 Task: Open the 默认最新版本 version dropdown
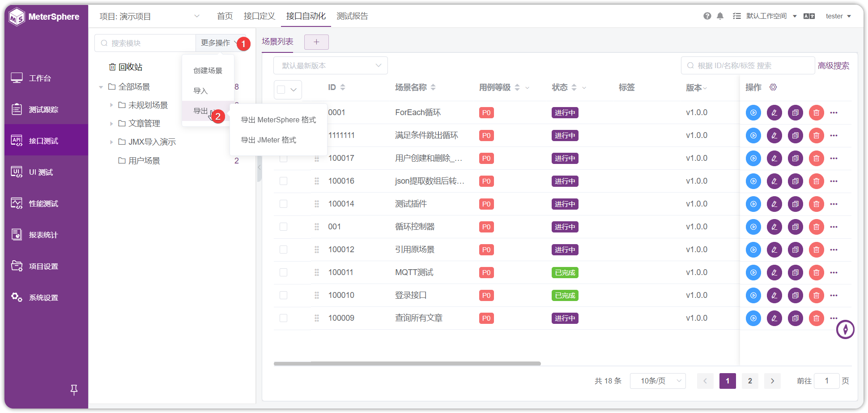point(331,65)
